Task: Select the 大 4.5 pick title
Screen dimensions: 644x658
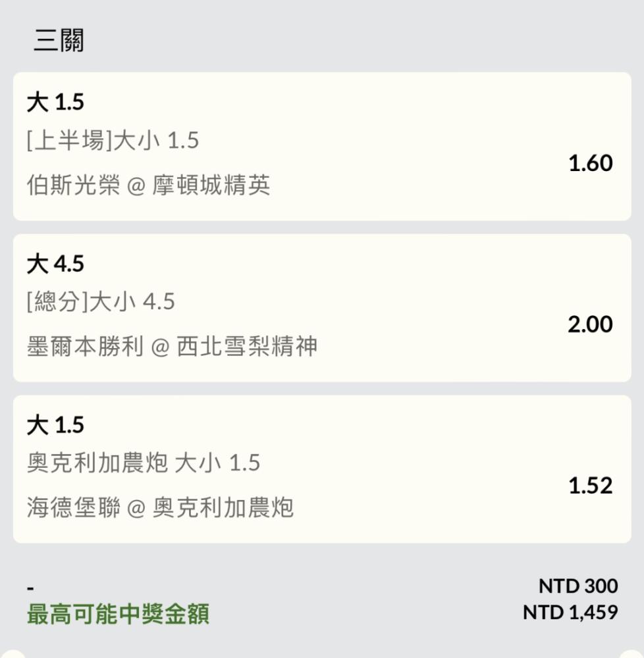Action: 55,264
